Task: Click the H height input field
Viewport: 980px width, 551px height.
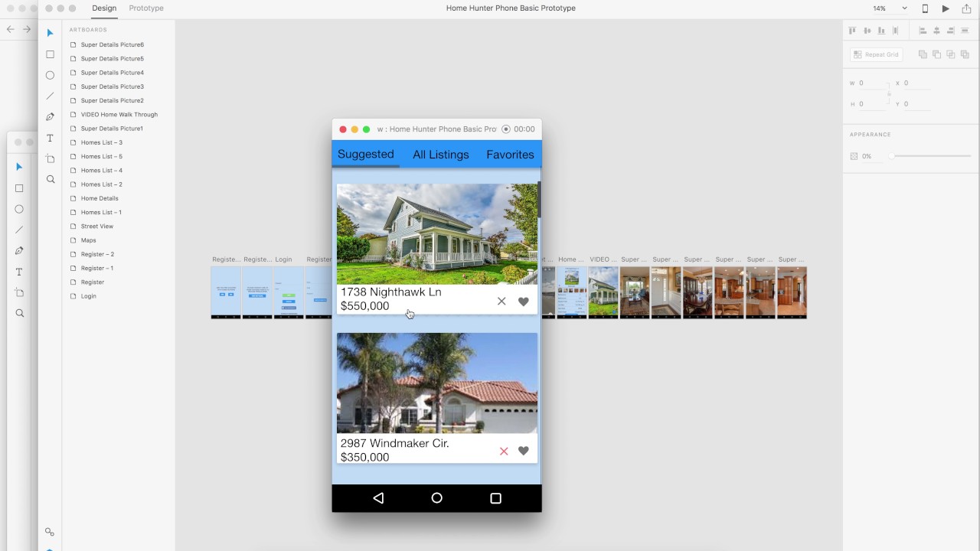Action: (x=871, y=104)
